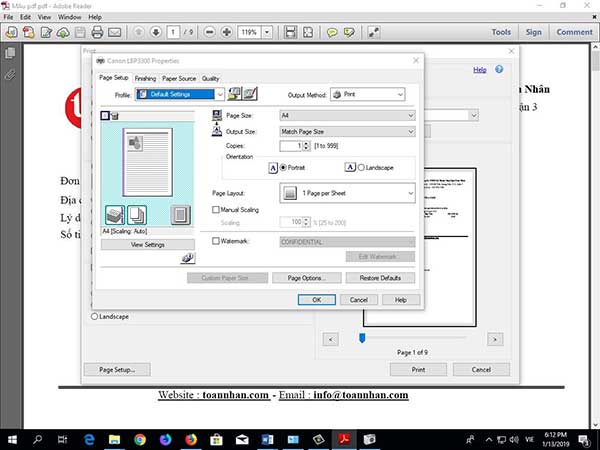The height and width of the screenshot is (450, 600).
Task: Open Chrome from the taskbar
Action: coord(140,439)
